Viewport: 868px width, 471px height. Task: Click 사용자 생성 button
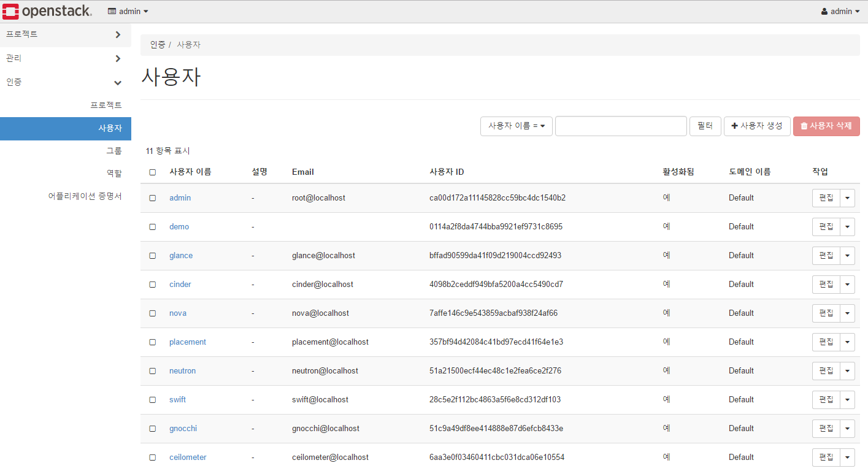(x=757, y=126)
